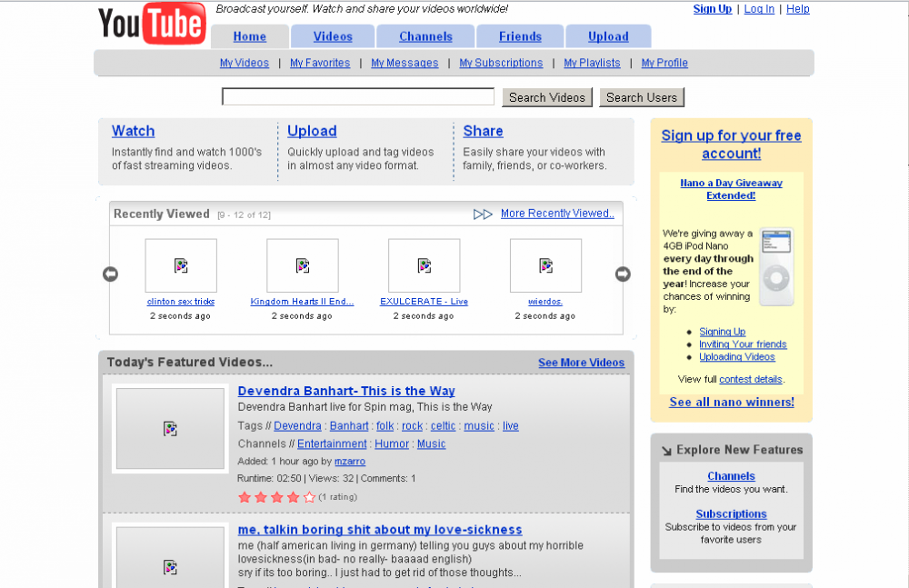Screen dimensions: 909x588
Task: Click the Sign Up link at top
Action: (713, 9)
